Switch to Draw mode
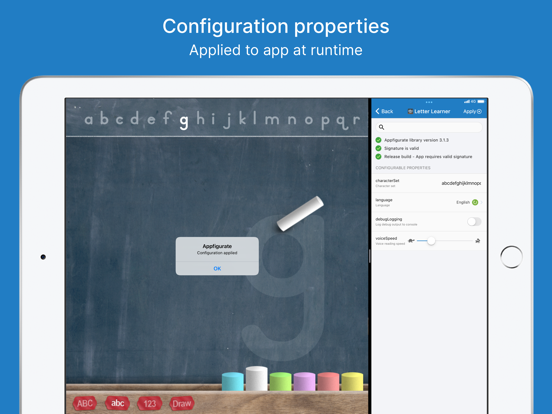The width and height of the screenshot is (552, 414). click(182, 403)
